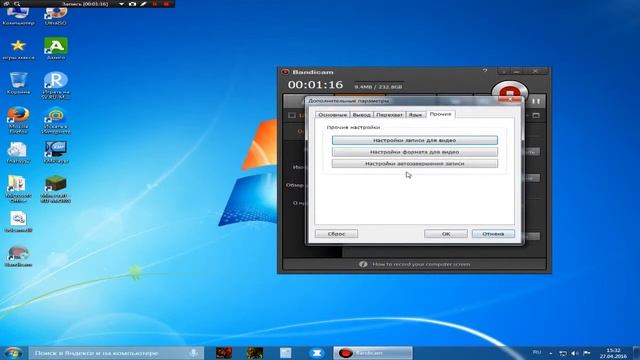Click the info icon in Bandicam footer
Screen dimensions: 640x360
coord(363,264)
